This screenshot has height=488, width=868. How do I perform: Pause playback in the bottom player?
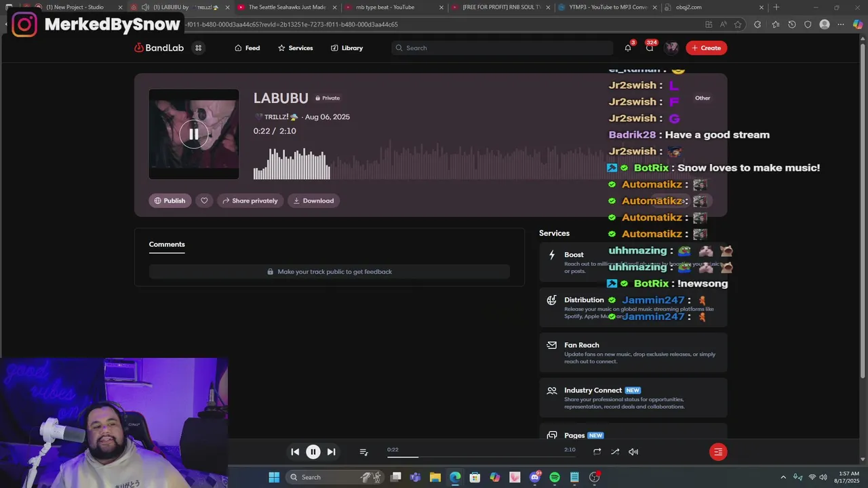pos(313,452)
